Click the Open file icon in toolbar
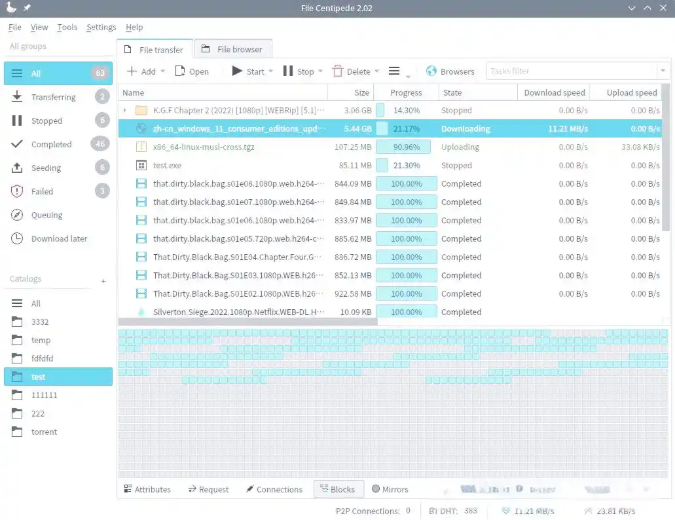This screenshot has width=675, height=520. [x=181, y=71]
